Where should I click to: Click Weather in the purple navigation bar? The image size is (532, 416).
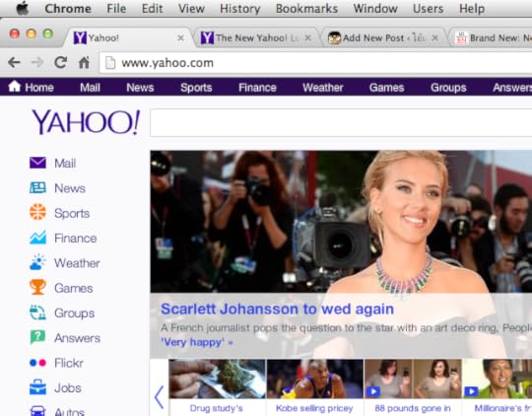(323, 88)
